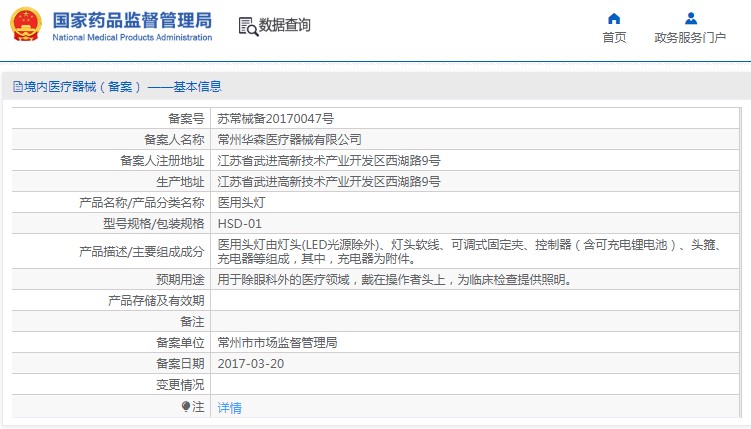This screenshot has width=751, height=429.
Task: Open the 政务服务门户 portal link
Action: 690,38
